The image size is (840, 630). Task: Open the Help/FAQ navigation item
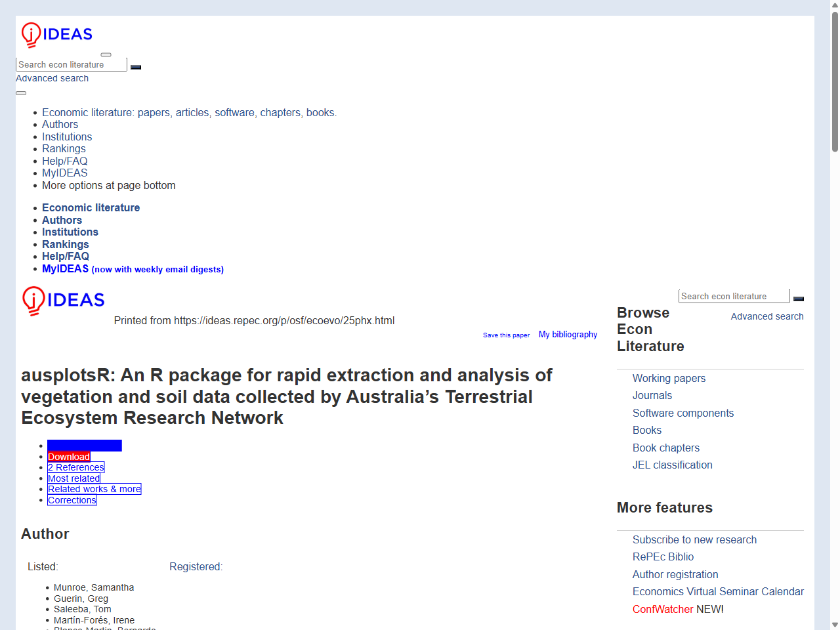pyautogui.click(x=65, y=161)
